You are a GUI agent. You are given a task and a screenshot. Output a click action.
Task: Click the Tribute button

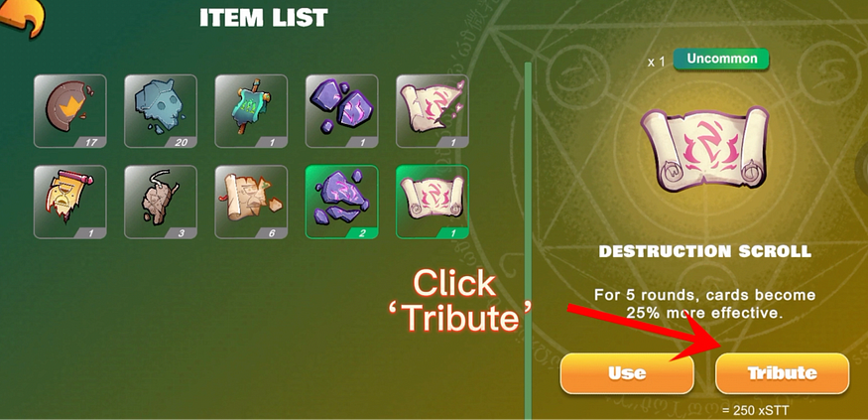pyautogui.click(x=782, y=373)
